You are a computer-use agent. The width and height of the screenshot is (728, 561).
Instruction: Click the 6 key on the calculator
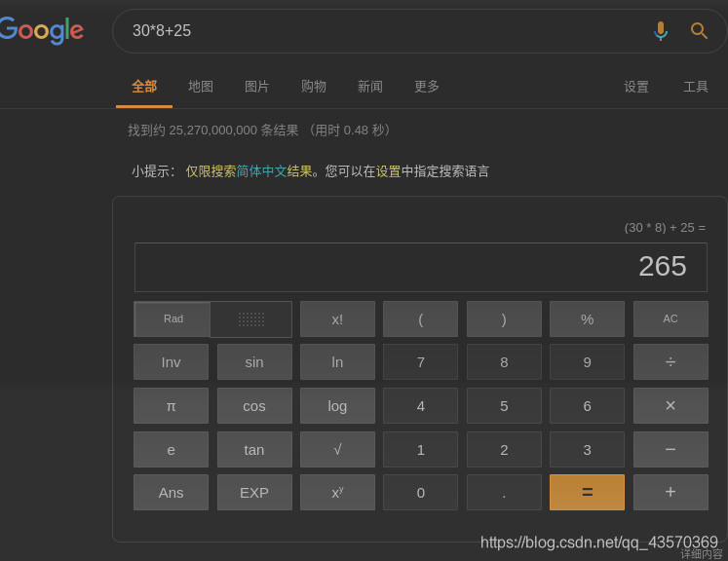point(587,405)
